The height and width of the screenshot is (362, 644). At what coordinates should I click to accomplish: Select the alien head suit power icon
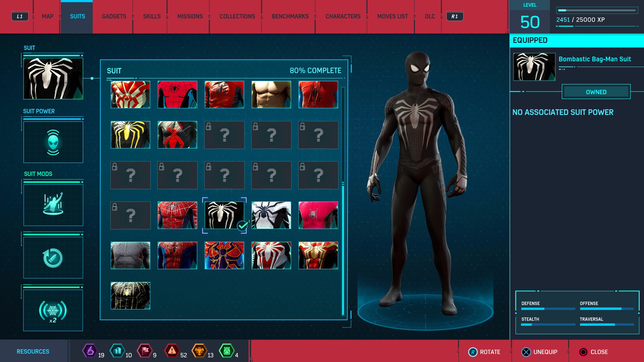[x=53, y=142]
